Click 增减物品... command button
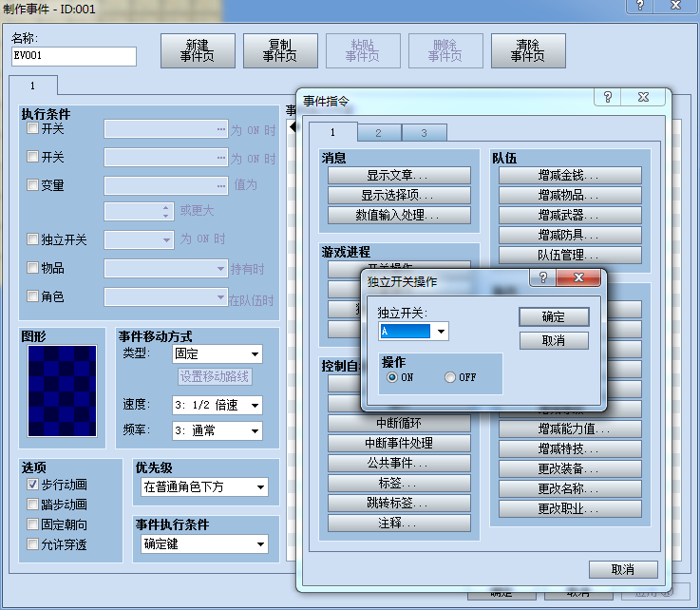This screenshot has height=610, width=700. tap(570, 195)
